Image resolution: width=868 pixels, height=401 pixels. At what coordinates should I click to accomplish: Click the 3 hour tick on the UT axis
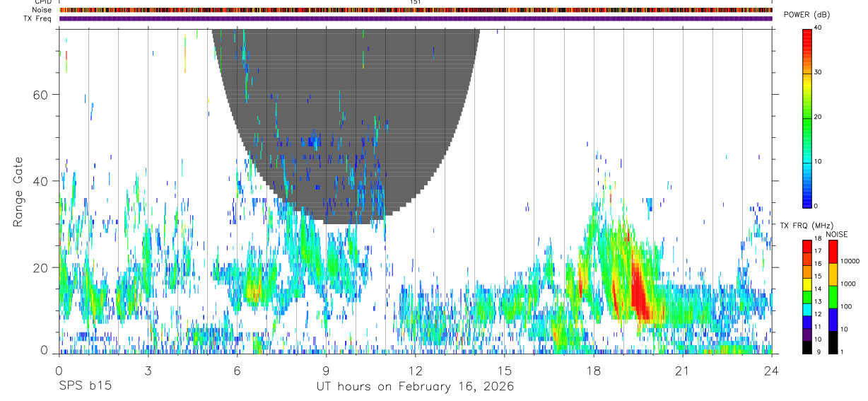pos(148,371)
